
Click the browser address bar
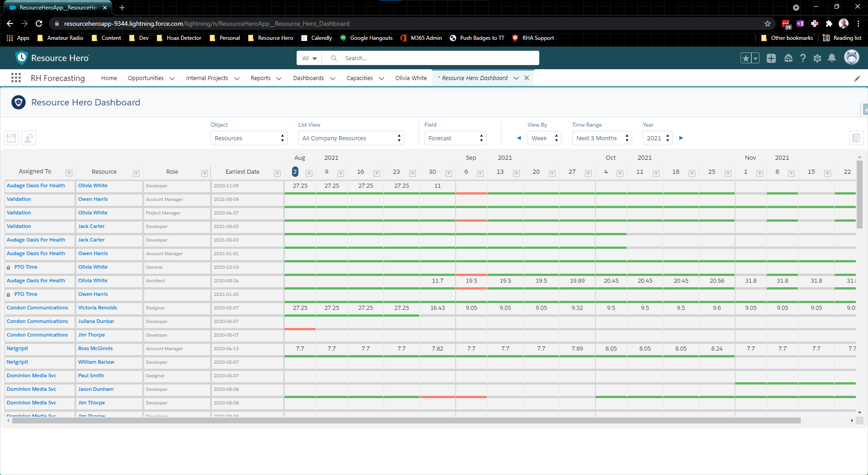coord(407,24)
